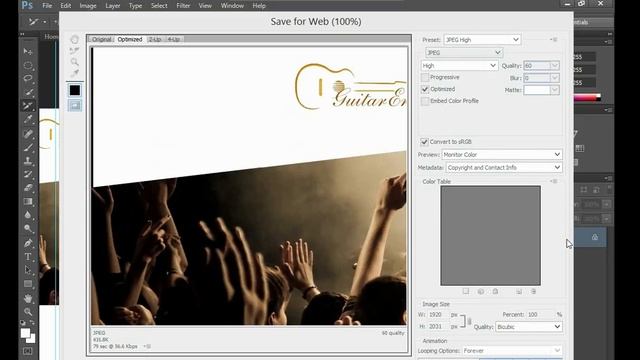Image resolution: width=640 pixels, height=360 pixels.
Task: Switch to the Original tab
Action: pos(102,39)
